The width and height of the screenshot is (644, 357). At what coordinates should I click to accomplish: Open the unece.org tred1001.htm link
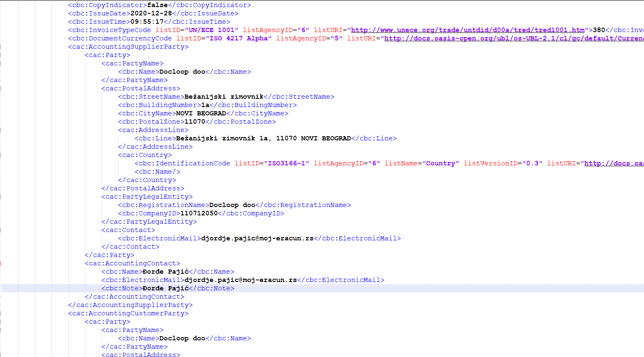(x=468, y=30)
